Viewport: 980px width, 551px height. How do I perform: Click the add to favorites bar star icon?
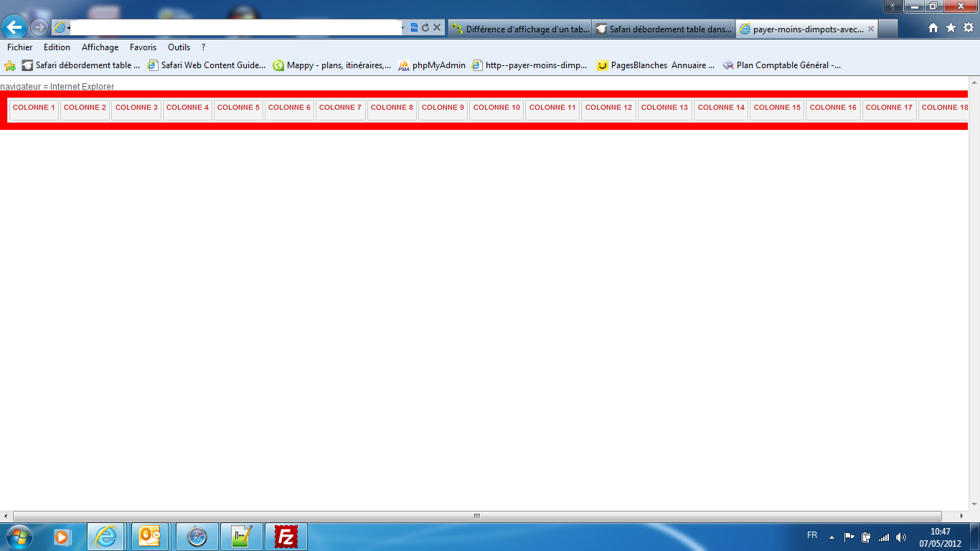[x=10, y=65]
